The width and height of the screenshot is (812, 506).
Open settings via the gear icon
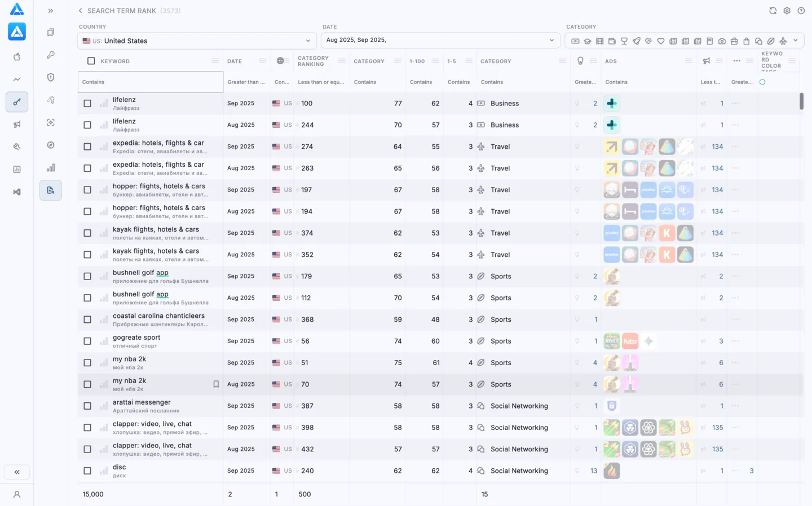(787, 10)
